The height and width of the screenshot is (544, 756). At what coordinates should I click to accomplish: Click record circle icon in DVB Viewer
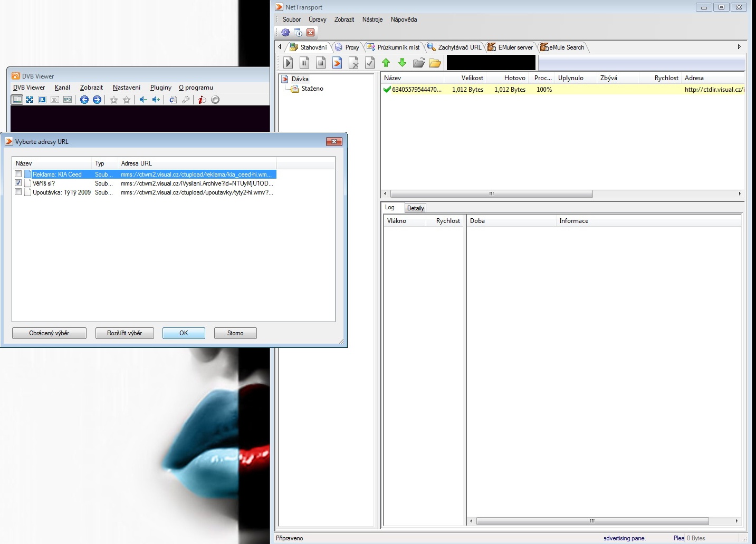click(215, 100)
